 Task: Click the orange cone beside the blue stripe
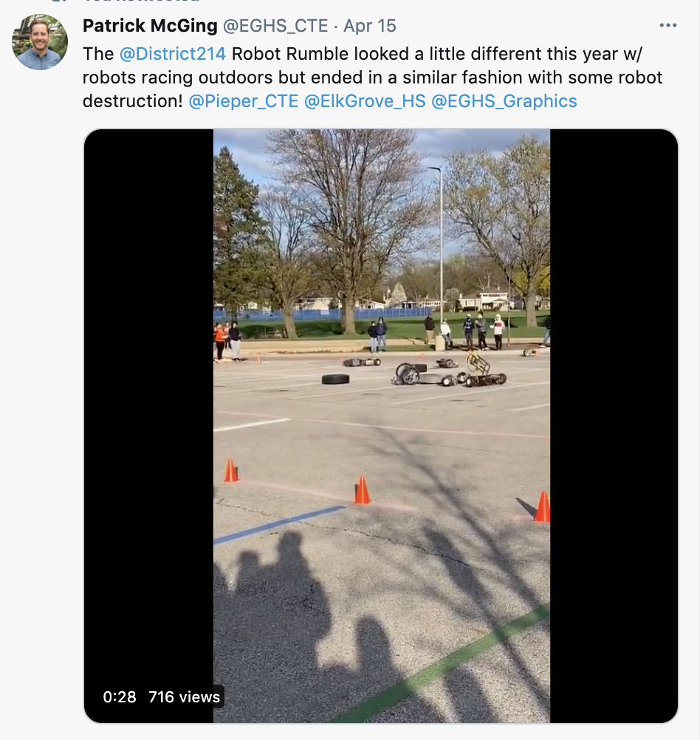[362, 490]
